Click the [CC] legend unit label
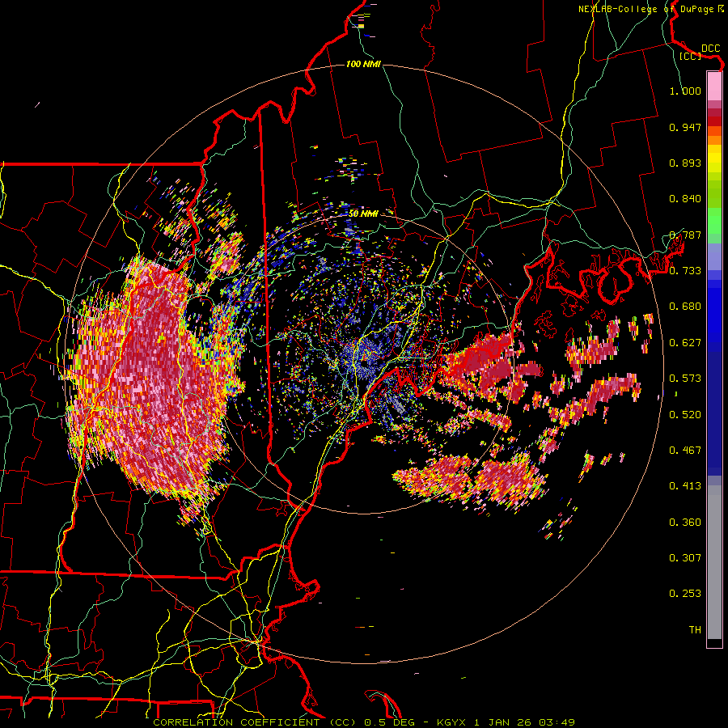The width and height of the screenshot is (728, 728). point(690,56)
